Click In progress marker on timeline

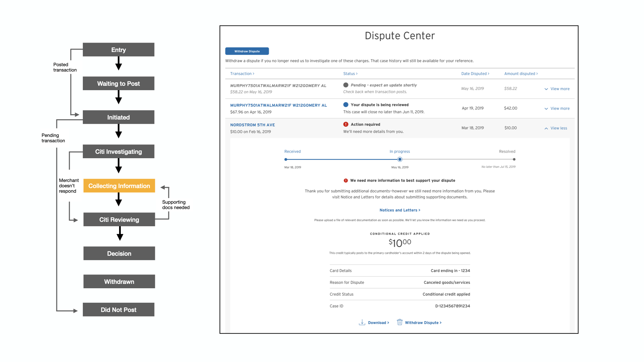point(400,160)
